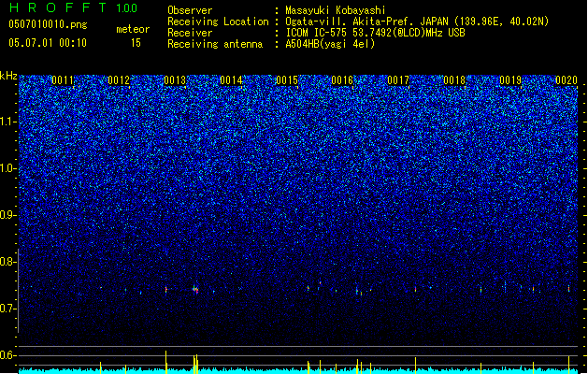Viewport: 588px width, 374px height.
Task: Select the file name 0507010010.png
Action: [48, 24]
